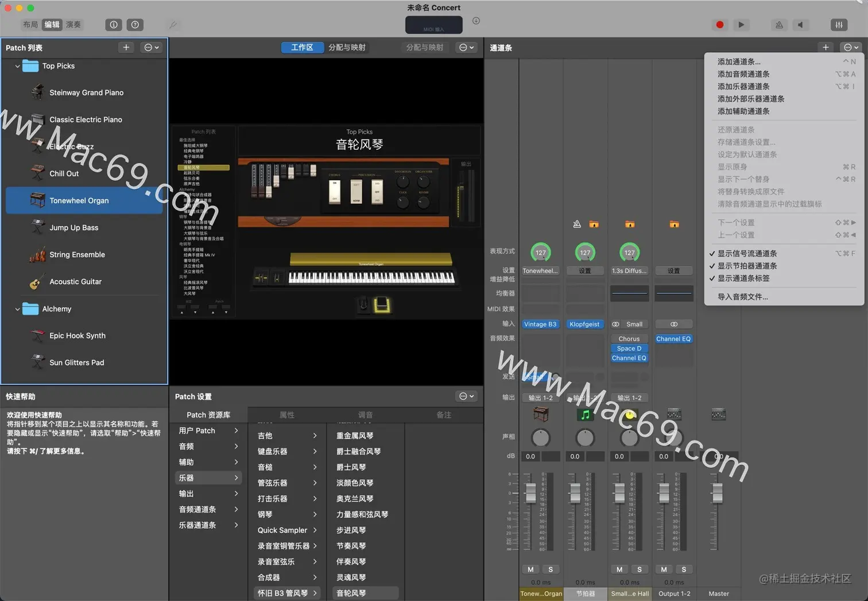Click the Output 1-2 channel strip icon

click(674, 414)
